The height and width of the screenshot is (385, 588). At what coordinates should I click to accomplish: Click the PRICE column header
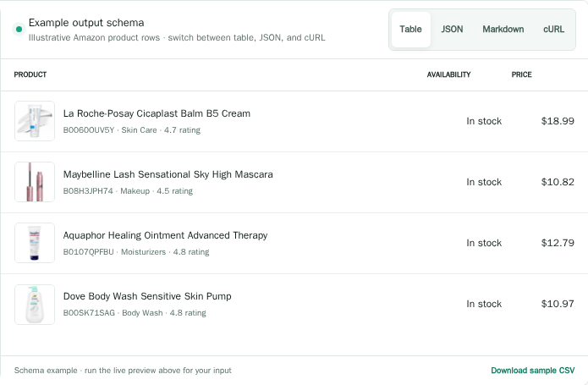[x=521, y=74]
